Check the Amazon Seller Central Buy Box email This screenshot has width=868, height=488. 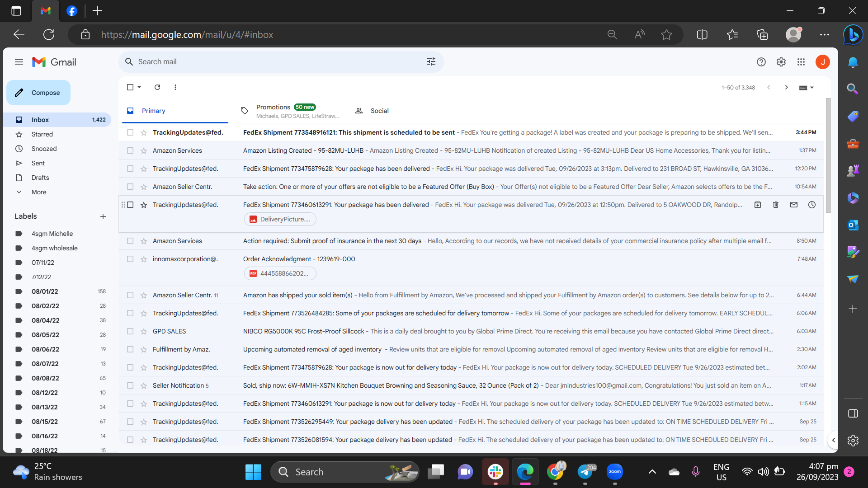130,187
